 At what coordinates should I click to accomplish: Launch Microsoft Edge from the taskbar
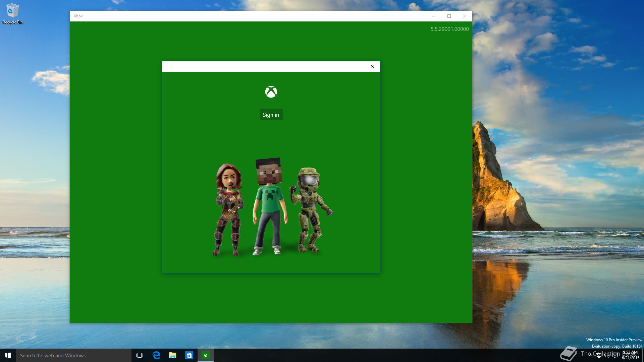point(156,355)
